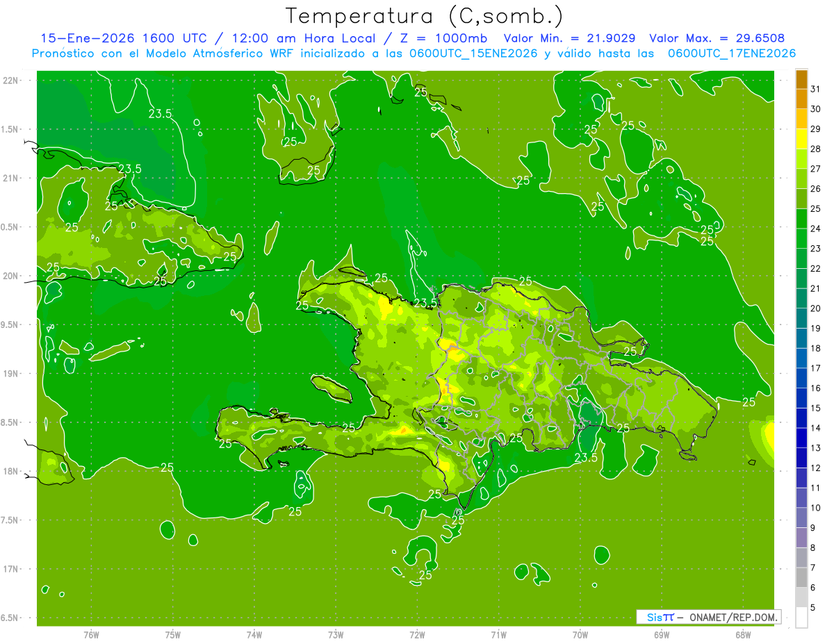The width and height of the screenshot is (834, 644).
Task: Click the '74W' longitude axis label
Action: [254, 634]
